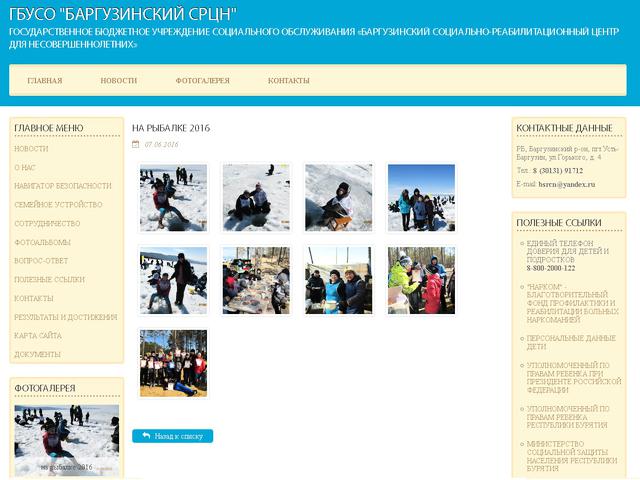Open НАВИГАТОР БЕЗОПАСНОСТИ menu item

[63, 186]
